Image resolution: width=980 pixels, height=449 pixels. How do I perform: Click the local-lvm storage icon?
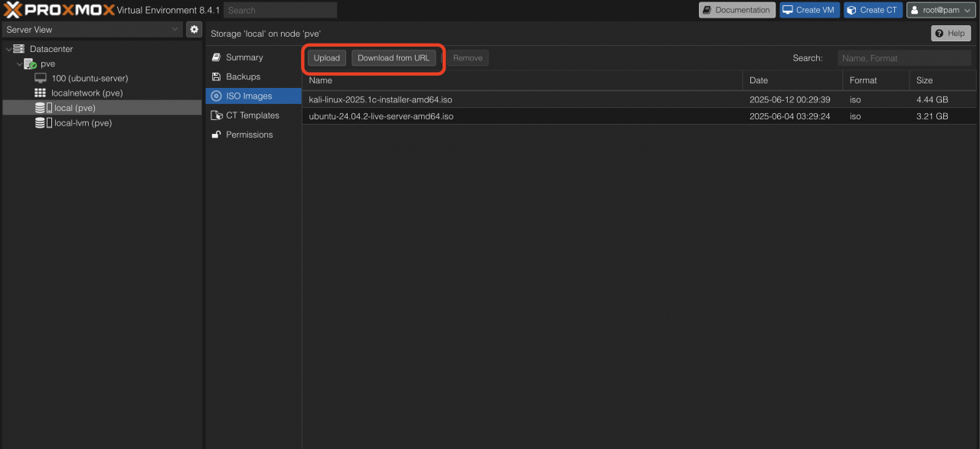click(x=44, y=122)
